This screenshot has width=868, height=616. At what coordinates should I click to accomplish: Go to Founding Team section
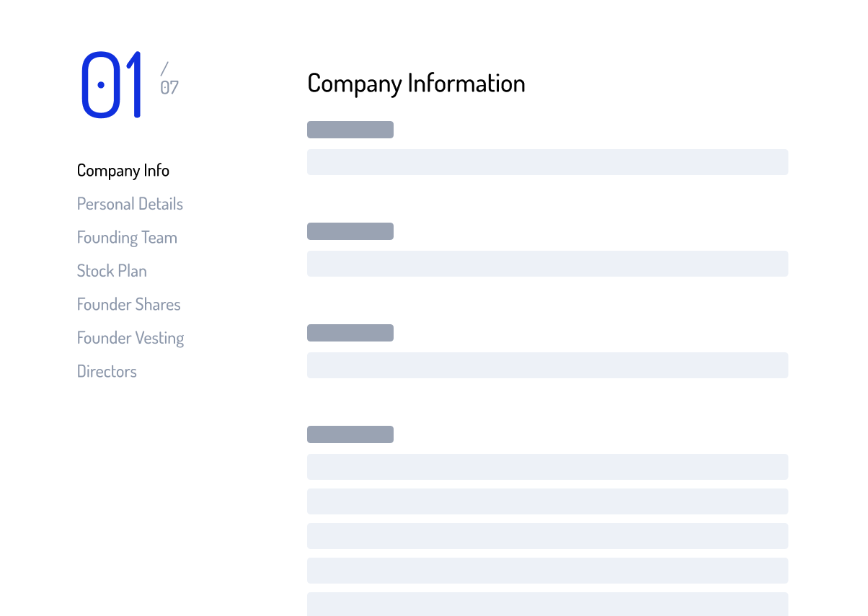pyautogui.click(x=127, y=238)
